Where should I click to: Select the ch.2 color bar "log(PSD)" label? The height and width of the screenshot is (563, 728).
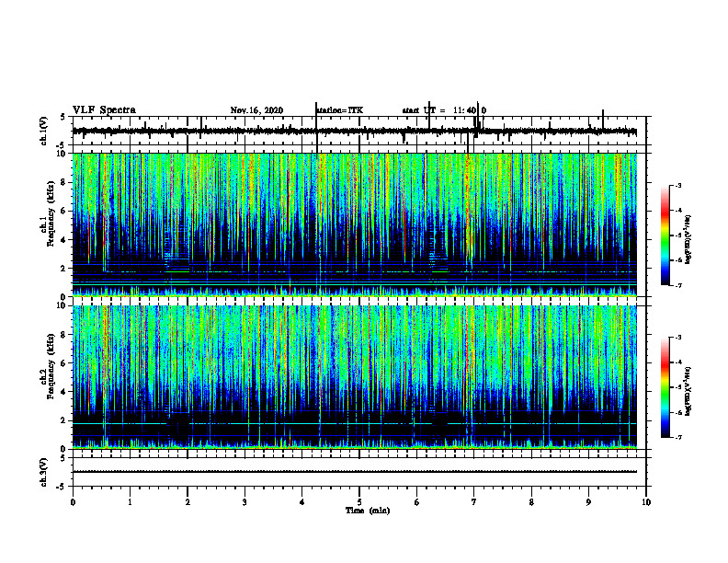[x=688, y=391]
